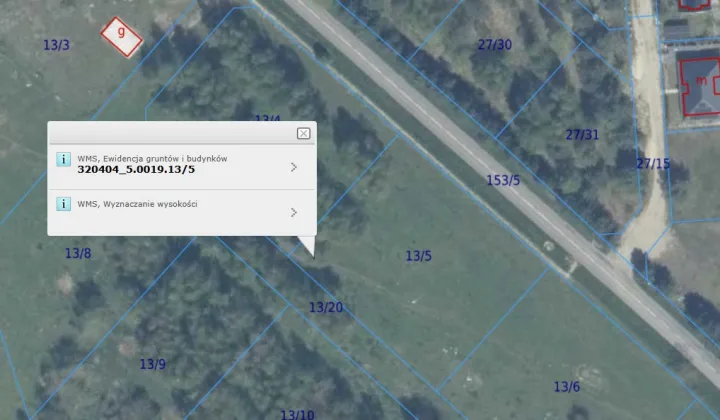720x420 pixels.
Task: Click parcel label 13/5 on map
Action: 418,256
